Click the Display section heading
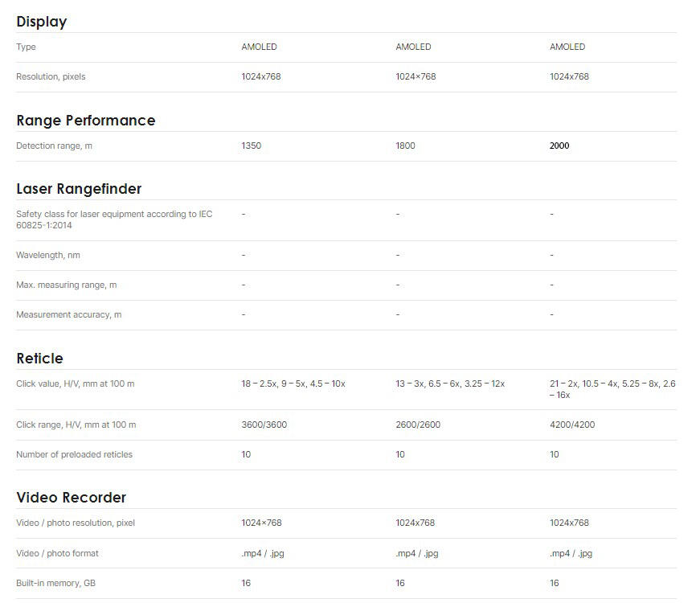Screen dimensions: 700x603 tap(42, 22)
